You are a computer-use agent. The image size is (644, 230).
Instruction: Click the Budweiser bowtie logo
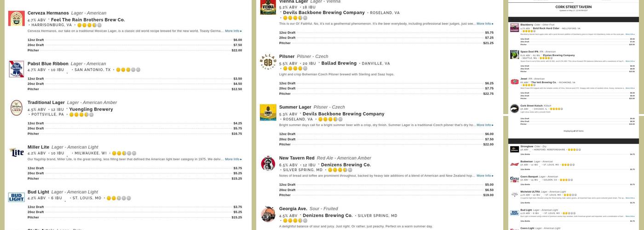514,164
